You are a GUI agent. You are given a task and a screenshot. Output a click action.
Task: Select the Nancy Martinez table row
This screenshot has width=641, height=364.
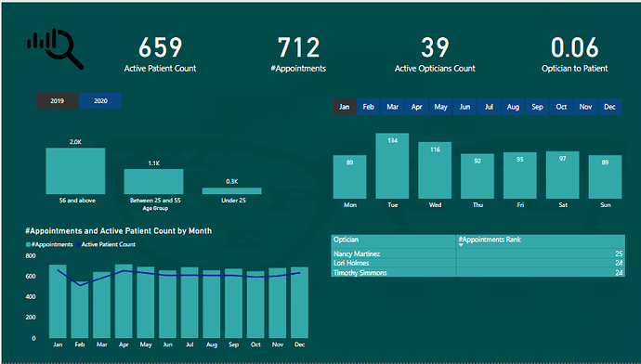click(x=477, y=253)
